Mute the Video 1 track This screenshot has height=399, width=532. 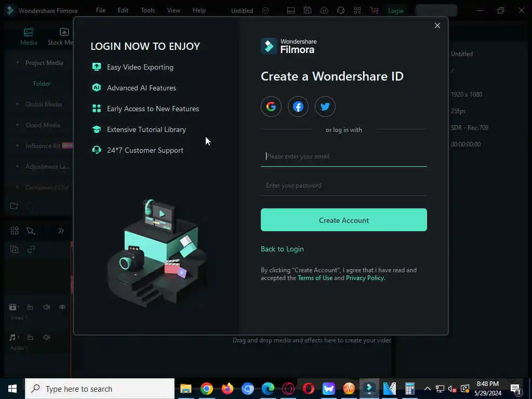point(46,307)
